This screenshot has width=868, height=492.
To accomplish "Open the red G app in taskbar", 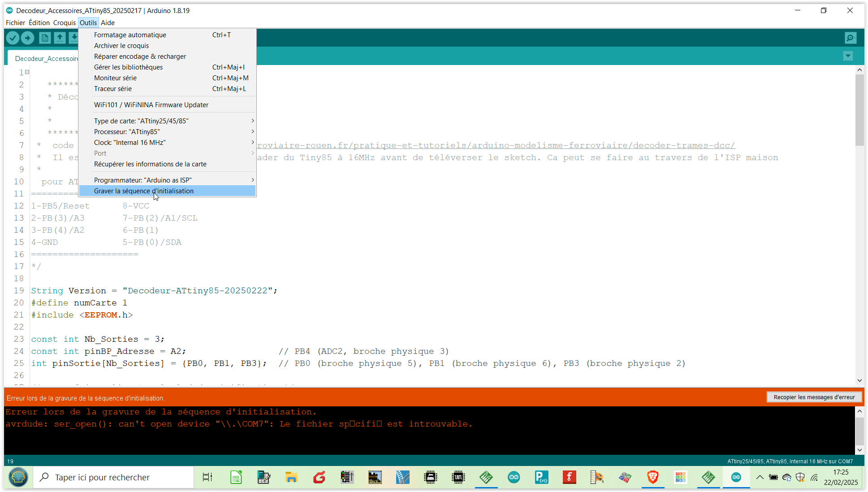I will (x=319, y=477).
